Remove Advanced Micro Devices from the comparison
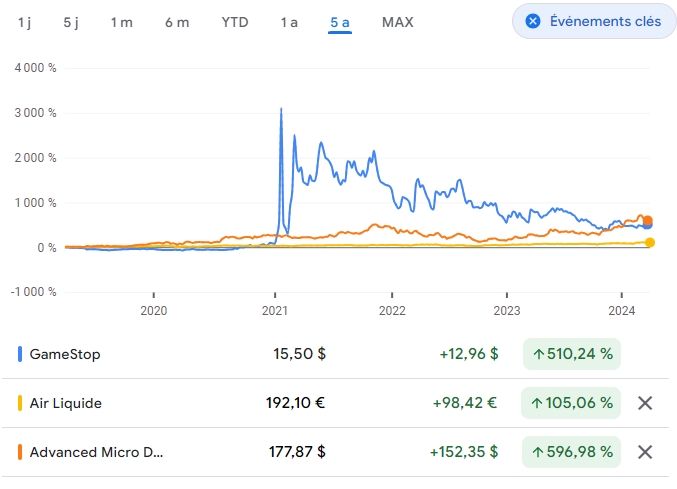 point(645,452)
